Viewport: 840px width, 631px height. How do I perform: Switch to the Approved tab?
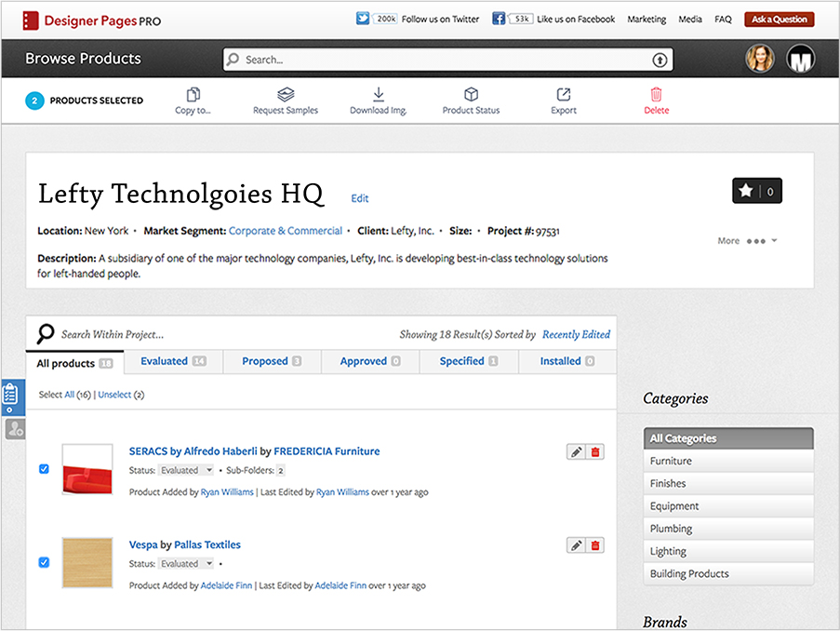click(371, 361)
